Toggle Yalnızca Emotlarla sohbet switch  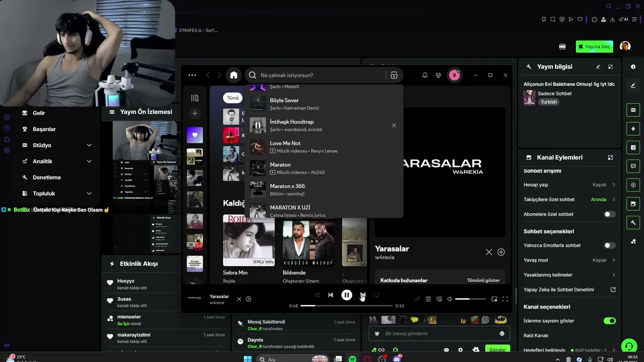point(609,245)
